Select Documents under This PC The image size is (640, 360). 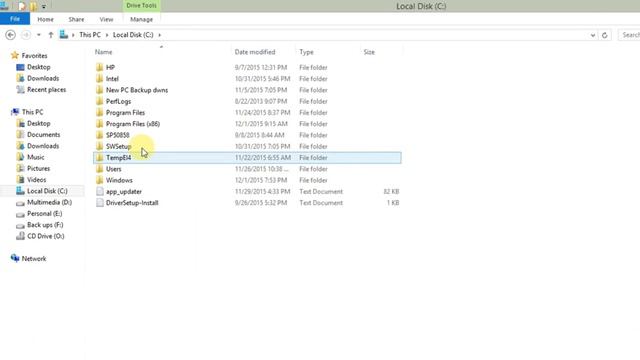tap(43, 135)
